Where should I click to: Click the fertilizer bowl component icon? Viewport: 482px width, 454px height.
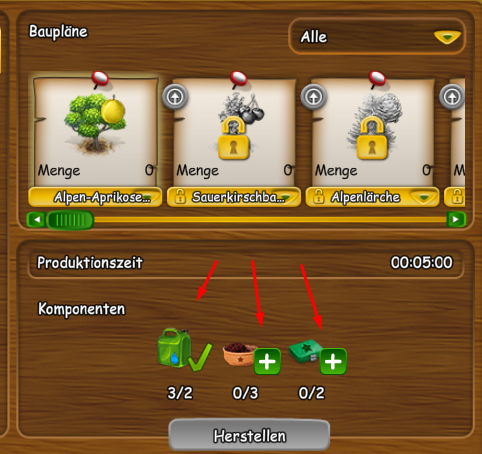[x=239, y=354]
